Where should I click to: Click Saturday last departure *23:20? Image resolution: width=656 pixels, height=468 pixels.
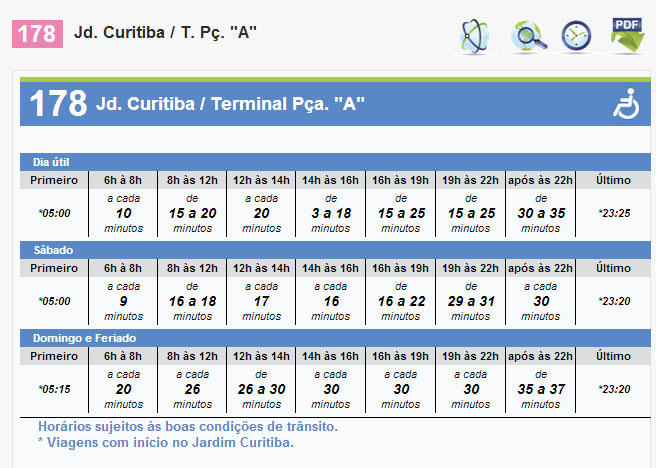pos(614,301)
